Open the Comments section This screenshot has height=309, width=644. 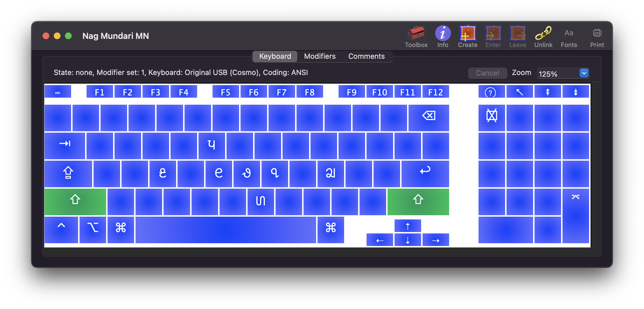(x=366, y=56)
